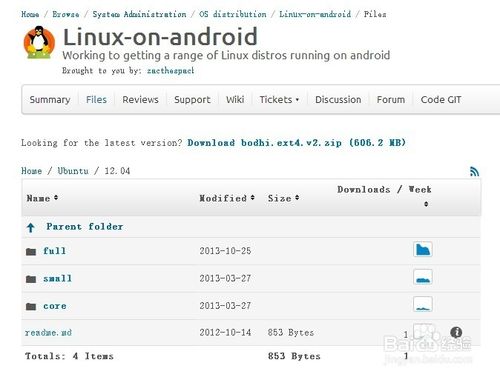500x377 pixels.
Task: Open the Discussion tab
Action: pos(338,99)
